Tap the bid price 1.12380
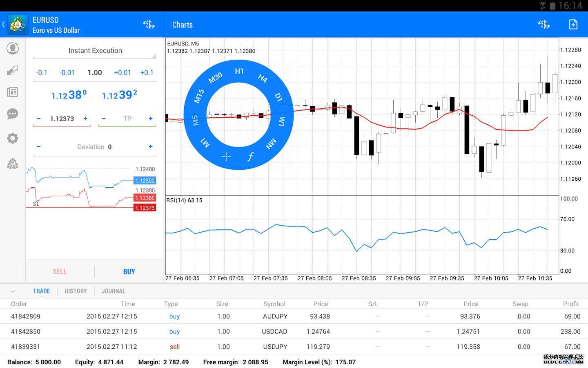The width and height of the screenshot is (588, 368). coord(69,95)
